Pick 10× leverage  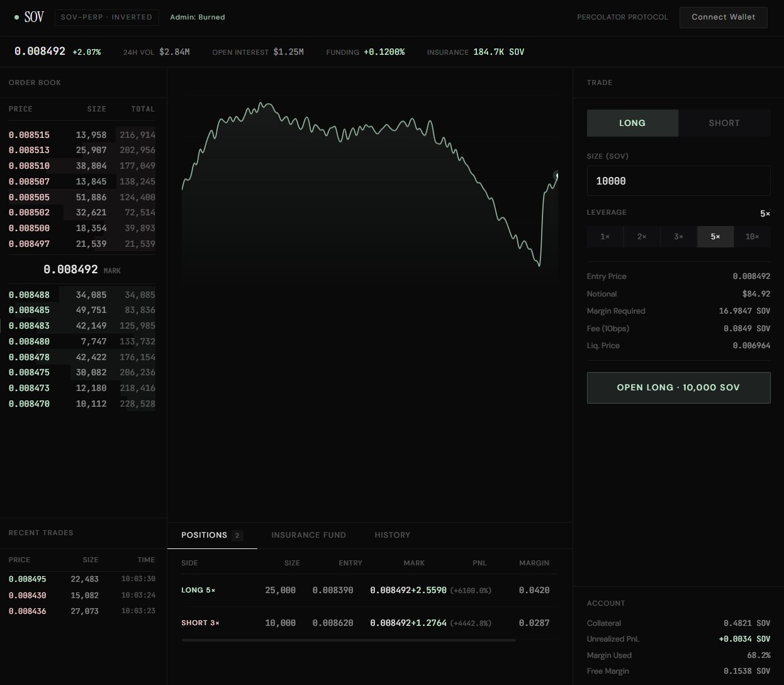coord(752,237)
